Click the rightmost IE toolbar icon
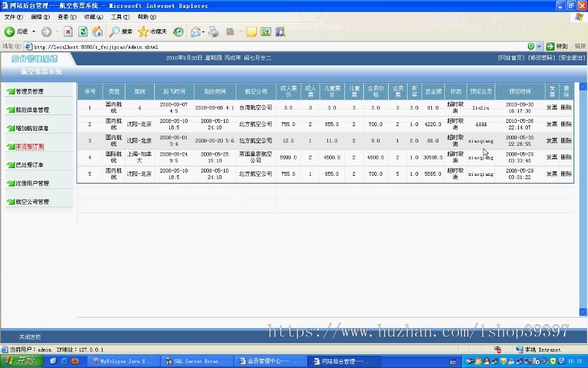This screenshot has height=368, width=588. [x=280, y=32]
